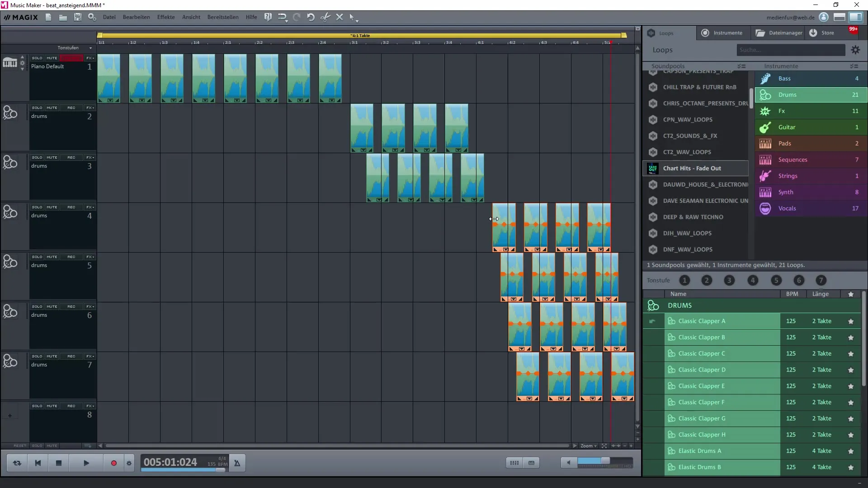Viewport: 868px width, 488px height.
Task: Click the drums icon of track 5
Action: [x=10, y=262]
